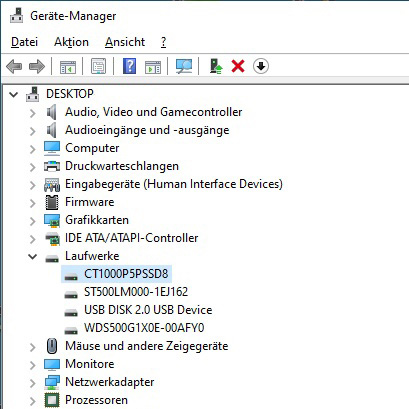The width and height of the screenshot is (409, 409).
Task: Expand Netzwerkadapter node
Action: (x=32, y=383)
